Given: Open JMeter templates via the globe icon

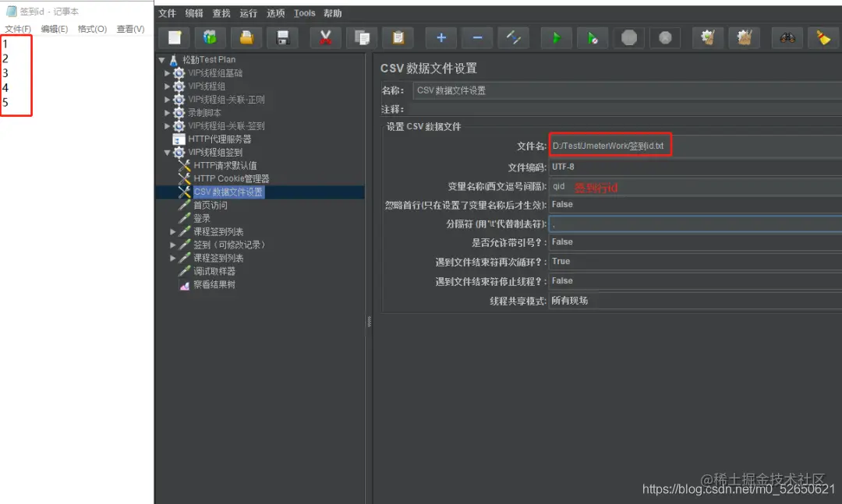Looking at the screenshot, I should [x=210, y=37].
